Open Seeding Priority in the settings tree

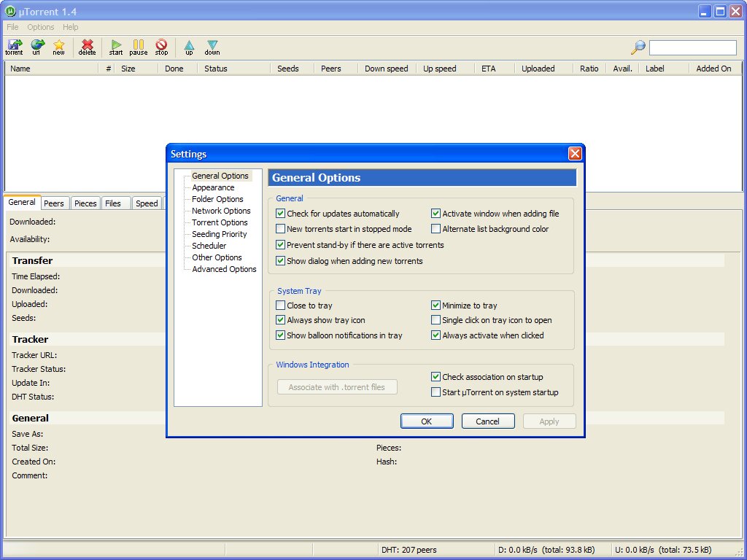point(219,234)
